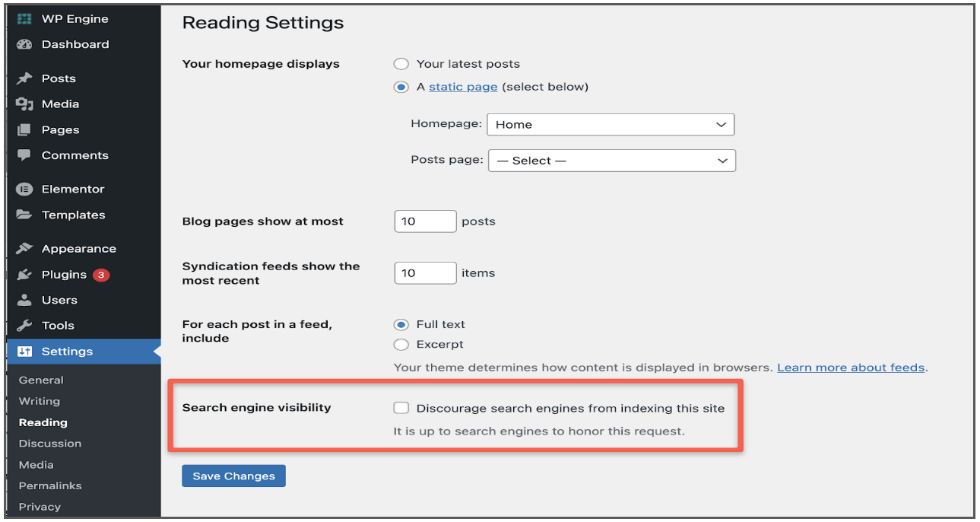This screenshot has height=522, width=980.
Task: Select Your latest posts radio button
Action: (401, 64)
